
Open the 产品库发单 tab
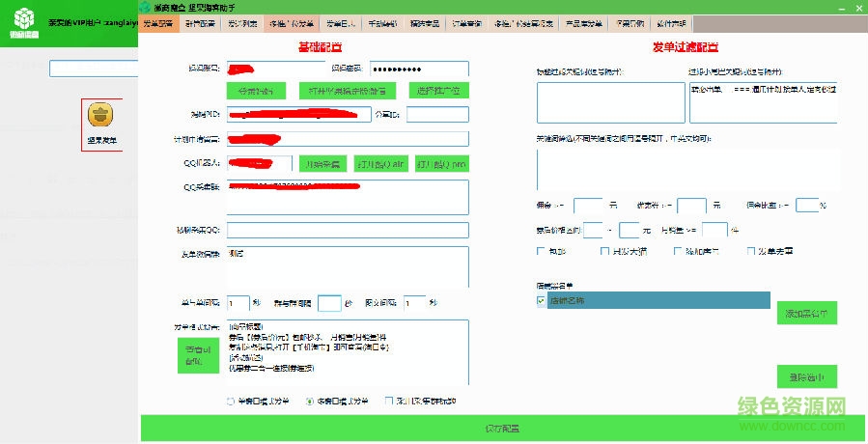click(583, 24)
